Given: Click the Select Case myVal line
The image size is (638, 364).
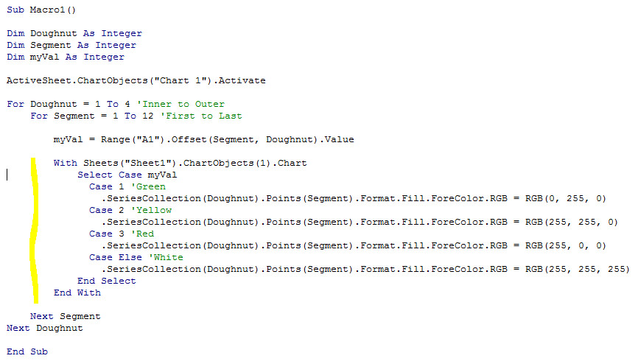Looking at the screenshot, I should coord(127,175).
